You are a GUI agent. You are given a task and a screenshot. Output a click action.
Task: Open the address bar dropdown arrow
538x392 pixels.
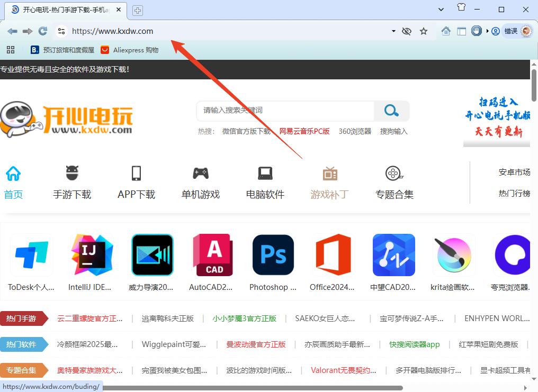394,31
